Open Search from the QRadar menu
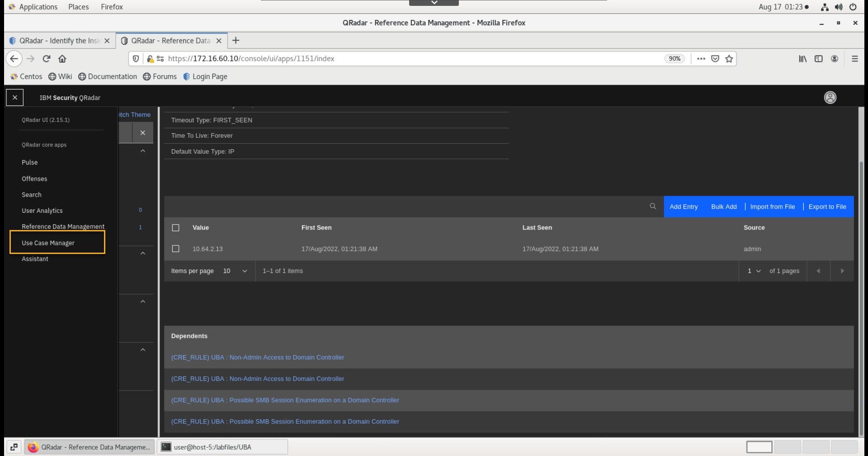The image size is (868, 456). [32, 195]
